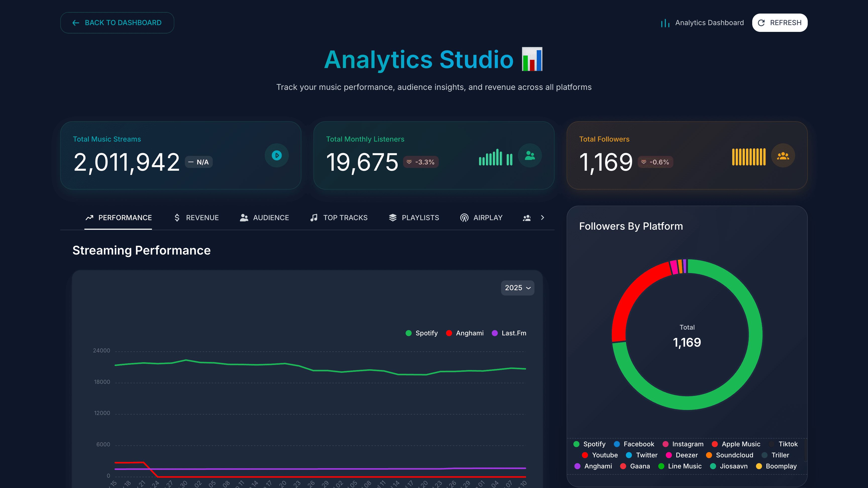868x488 pixels.
Task: Toggle Last.Fm visibility in the streaming chart legend
Action: click(x=509, y=333)
